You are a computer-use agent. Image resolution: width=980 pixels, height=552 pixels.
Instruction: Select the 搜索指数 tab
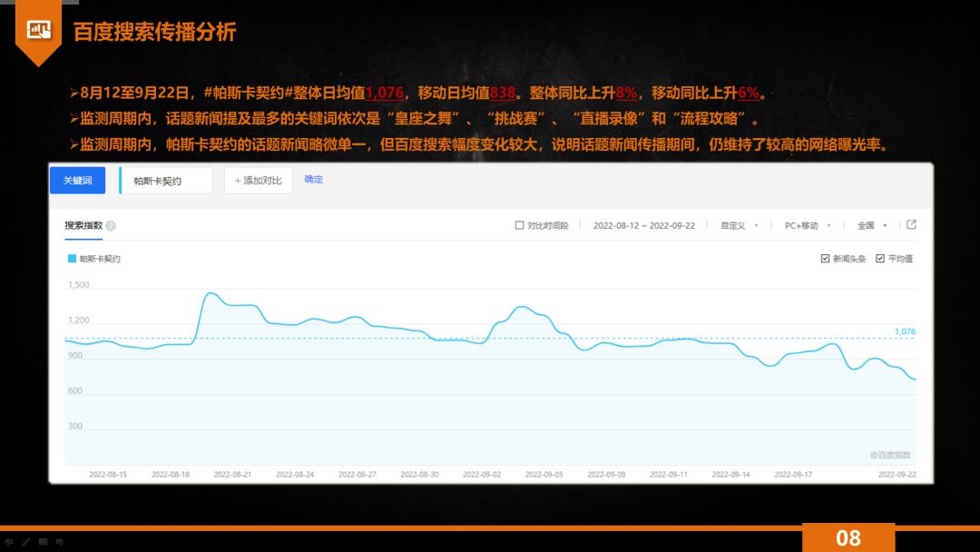[83, 226]
